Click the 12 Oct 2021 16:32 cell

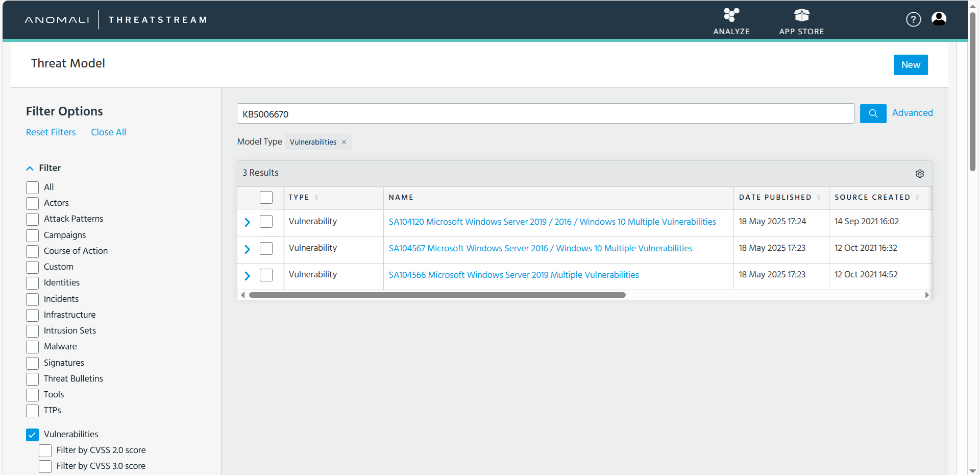pos(866,248)
